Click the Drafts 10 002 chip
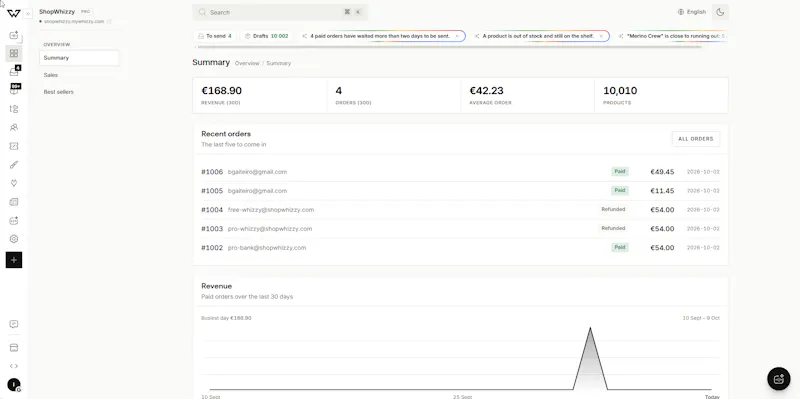 coord(266,36)
